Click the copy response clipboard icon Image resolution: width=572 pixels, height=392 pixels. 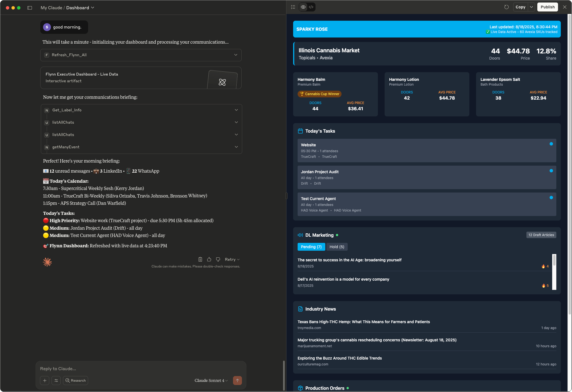[200, 259]
